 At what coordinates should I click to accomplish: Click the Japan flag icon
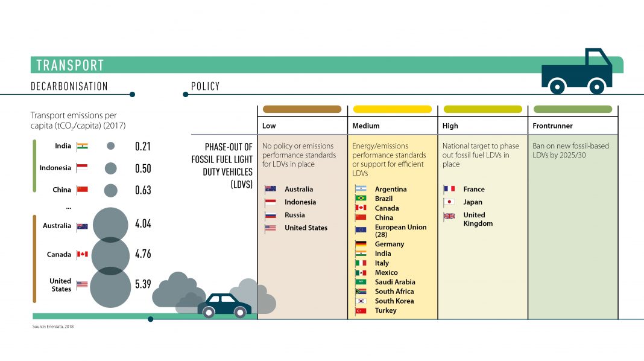click(x=449, y=202)
